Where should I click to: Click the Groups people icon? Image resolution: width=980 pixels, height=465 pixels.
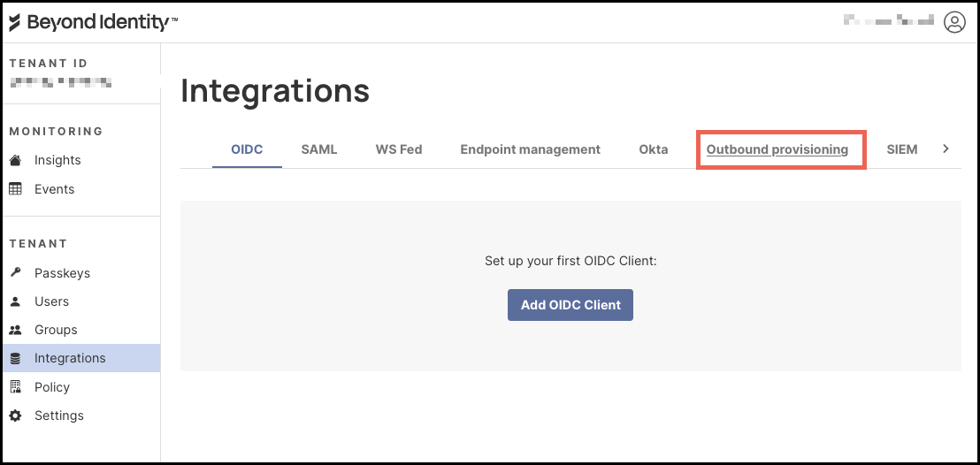click(x=15, y=330)
